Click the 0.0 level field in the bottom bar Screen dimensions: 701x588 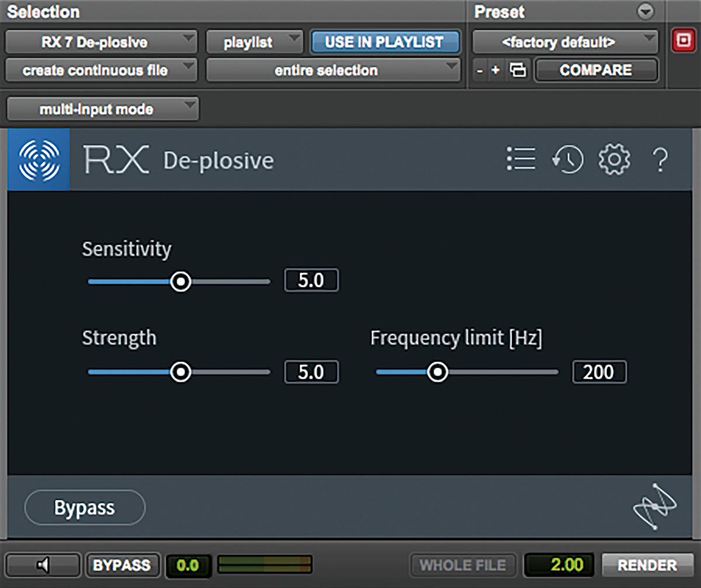(188, 565)
